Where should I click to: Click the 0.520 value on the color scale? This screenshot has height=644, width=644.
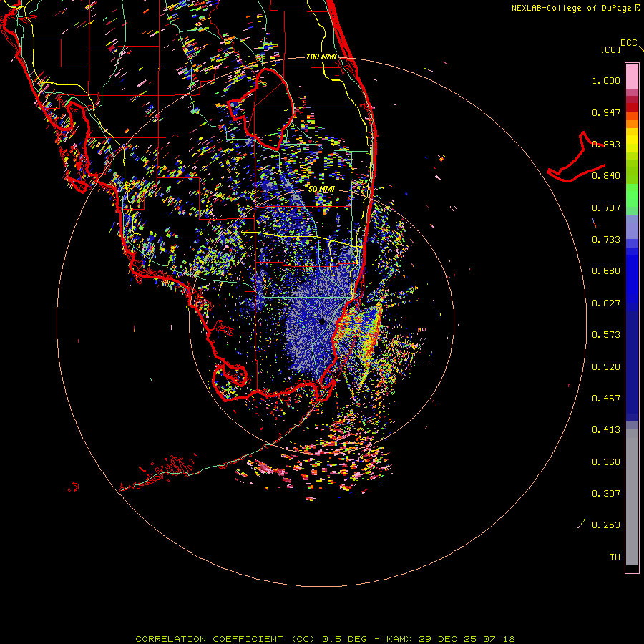606,367
